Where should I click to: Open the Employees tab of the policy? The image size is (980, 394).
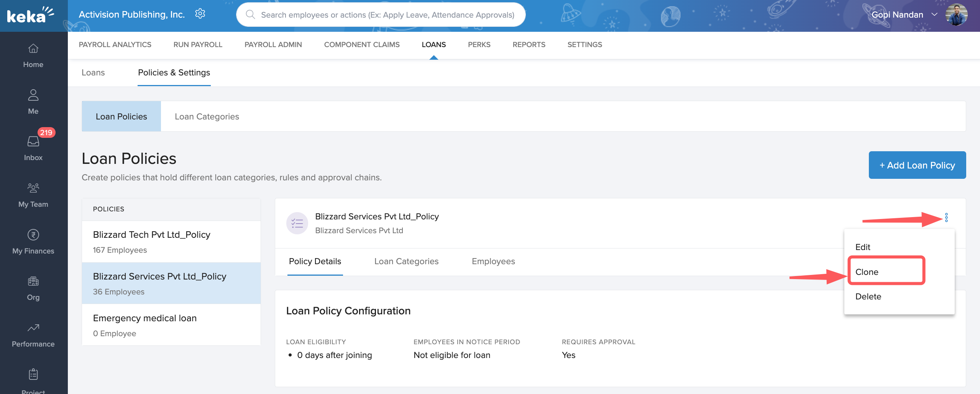coord(493,261)
